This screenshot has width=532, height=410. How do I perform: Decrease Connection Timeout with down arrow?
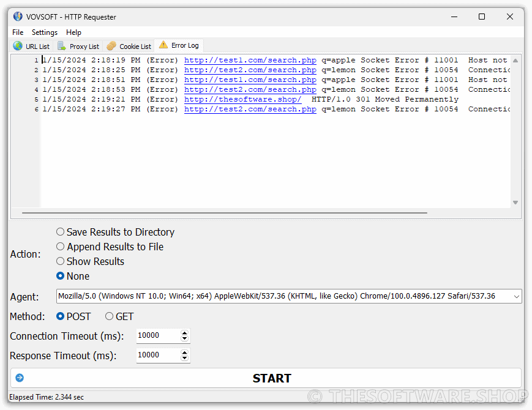coord(184,338)
